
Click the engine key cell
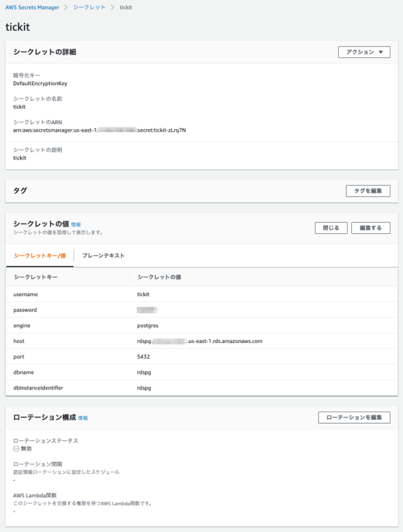(x=21, y=325)
